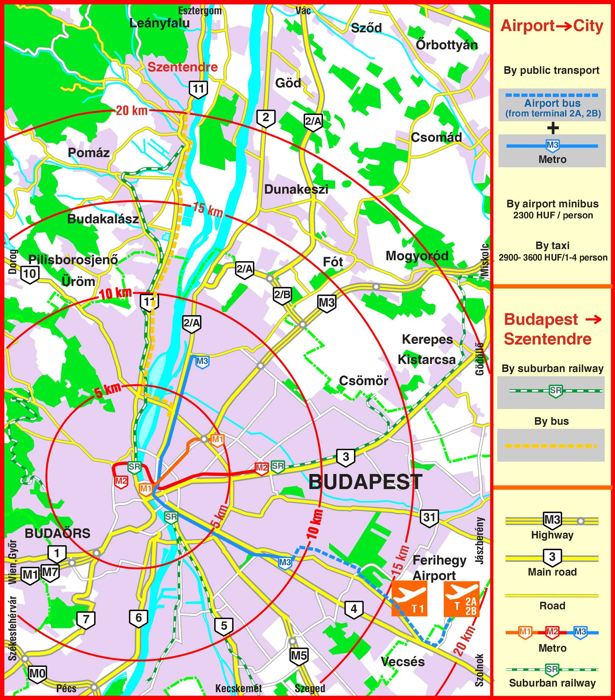Click SR icon south of the M1 terminus
The width and height of the screenshot is (615, 700).
(171, 517)
